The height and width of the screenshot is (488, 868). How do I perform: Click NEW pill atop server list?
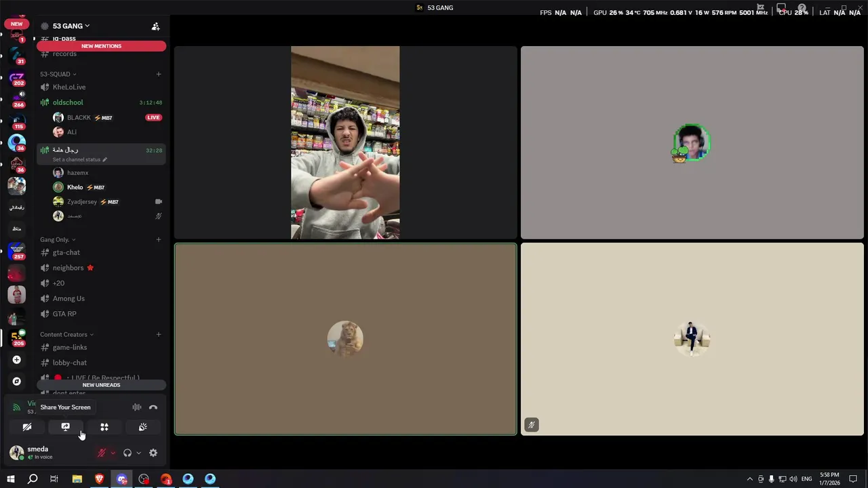[x=16, y=24]
